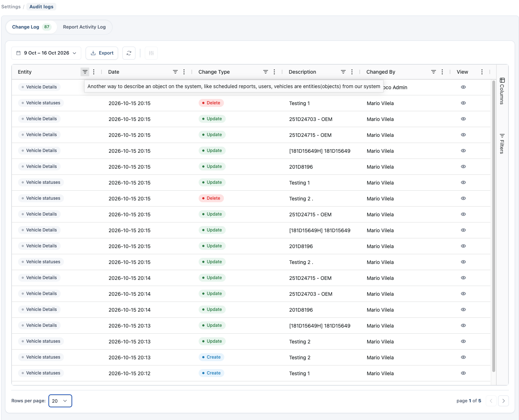The height and width of the screenshot is (420, 519).
Task: Go to the next page arrow
Action: point(503,401)
